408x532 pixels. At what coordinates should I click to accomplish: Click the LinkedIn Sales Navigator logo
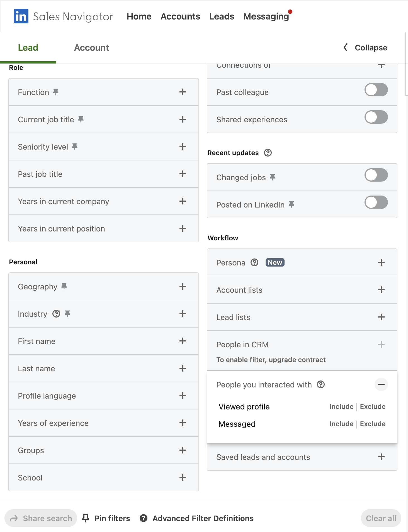(x=21, y=16)
